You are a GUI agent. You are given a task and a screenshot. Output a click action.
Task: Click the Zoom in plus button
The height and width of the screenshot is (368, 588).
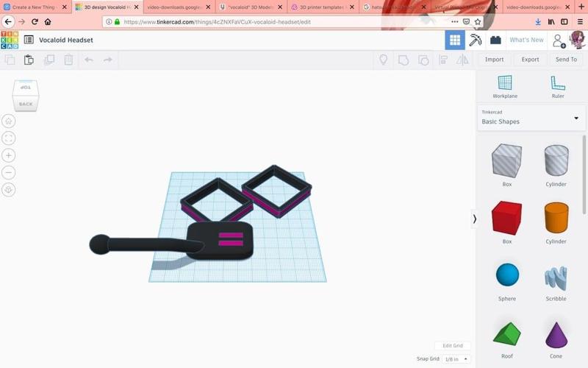[9, 155]
